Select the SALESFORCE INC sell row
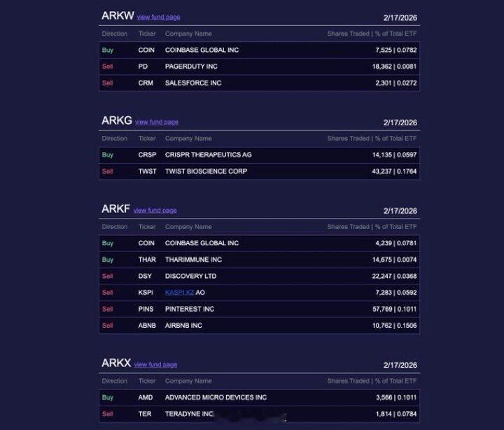This screenshot has height=430, width=504. coord(260,83)
